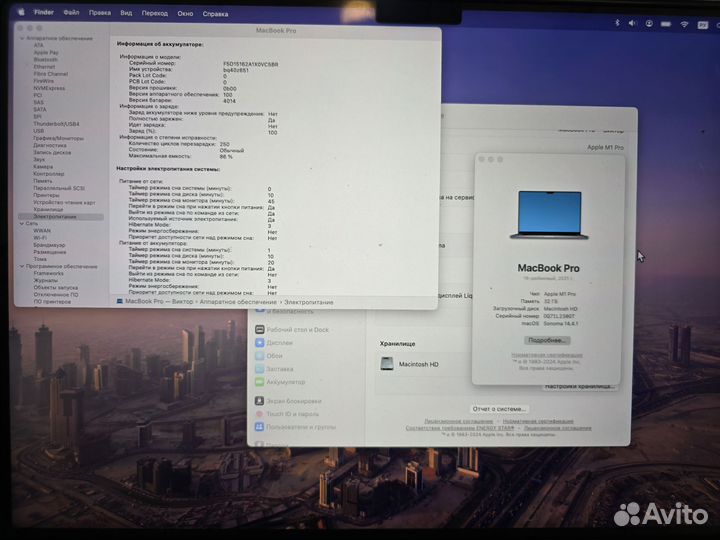Collapse Аппаратное обеспечение section
The image size is (720, 540).
(22, 39)
